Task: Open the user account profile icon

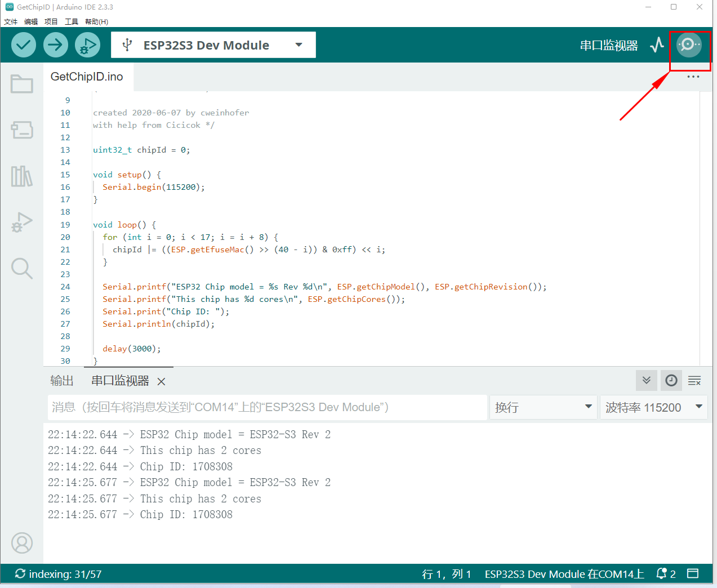Action: click(x=22, y=543)
